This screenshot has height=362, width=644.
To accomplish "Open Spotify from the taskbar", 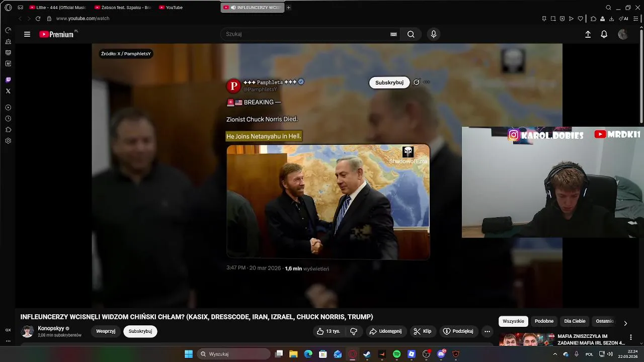I will [396, 354].
